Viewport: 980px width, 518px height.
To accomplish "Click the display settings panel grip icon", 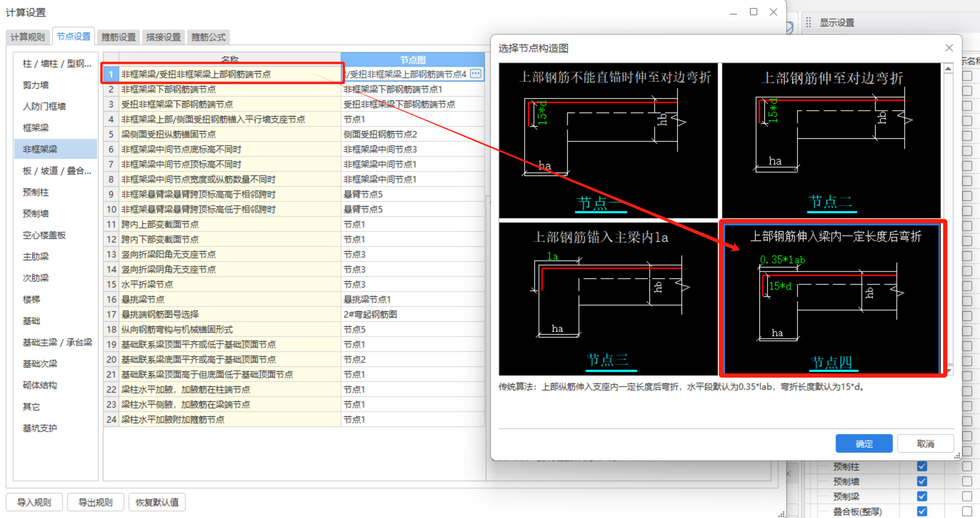I will tap(808, 22).
